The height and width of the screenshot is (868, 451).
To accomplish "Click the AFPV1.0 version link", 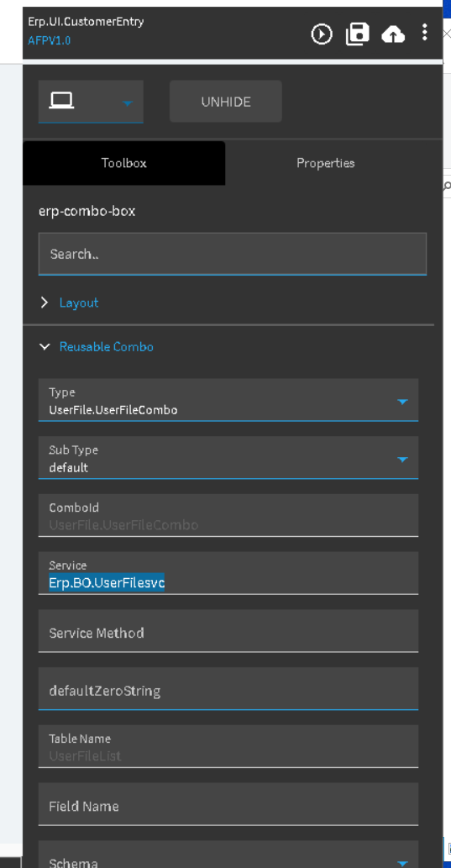I will click(x=50, y=41).
